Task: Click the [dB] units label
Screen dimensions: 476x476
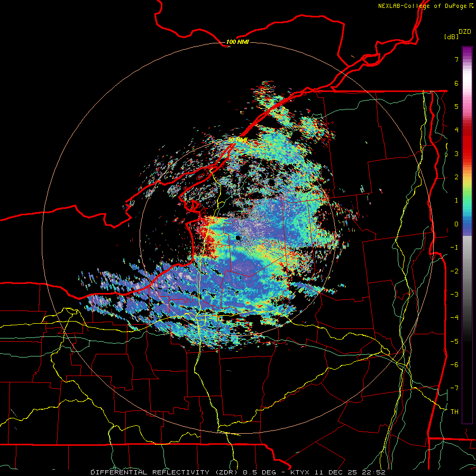Action: coord(452,36)
